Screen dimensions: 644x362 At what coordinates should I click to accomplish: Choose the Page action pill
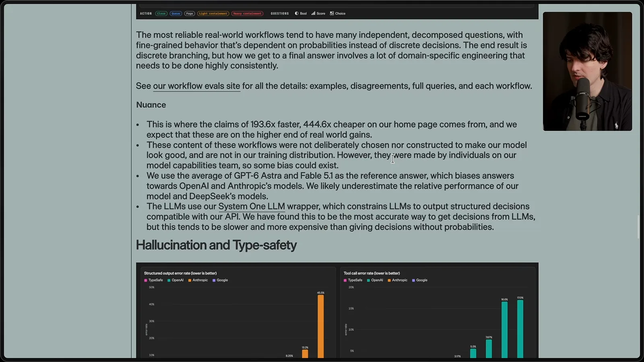click(190, 13)
